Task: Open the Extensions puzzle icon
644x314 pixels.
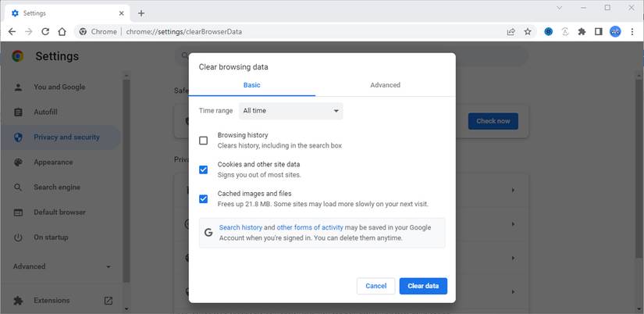Action: tap(582, 32)
